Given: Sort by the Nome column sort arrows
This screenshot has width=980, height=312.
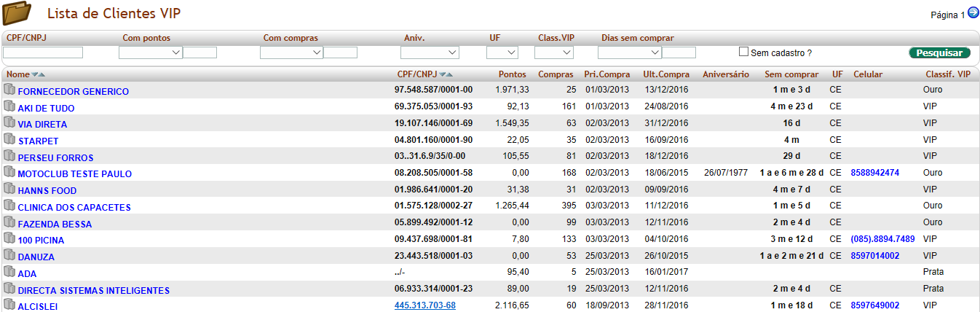Looking at the screenshot, I should [39, 74].
